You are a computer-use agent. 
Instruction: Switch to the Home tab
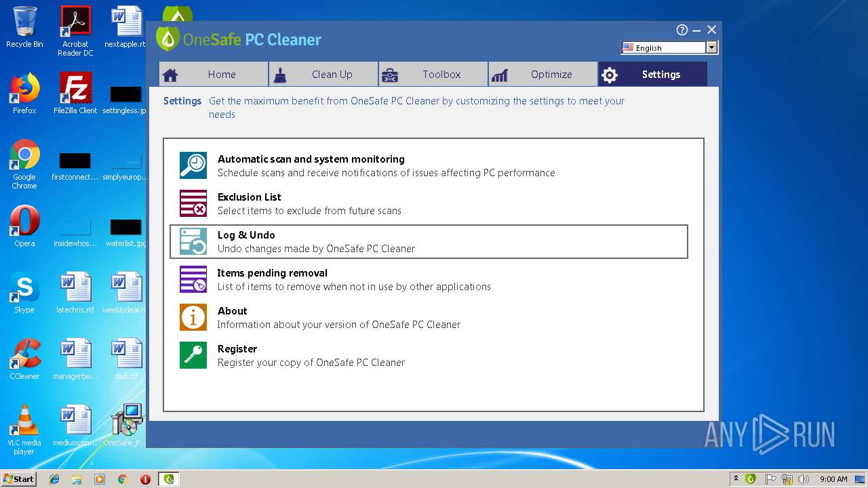214,75
